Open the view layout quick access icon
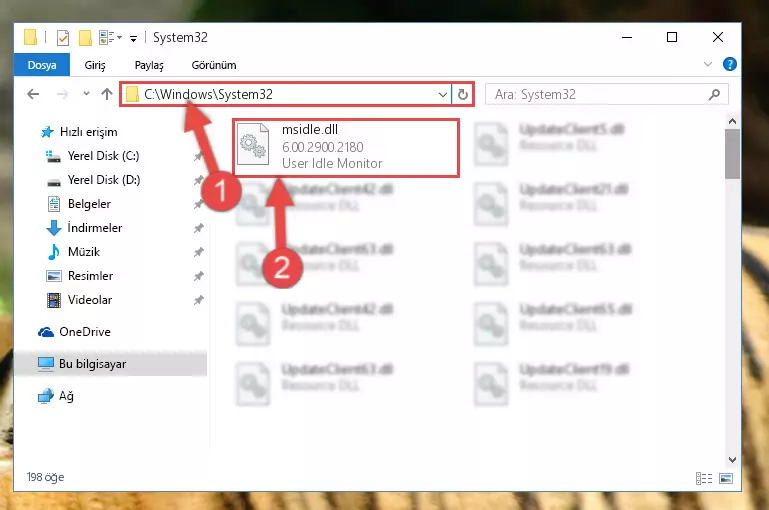The image size is (769, 510). (x=106, y=37)
